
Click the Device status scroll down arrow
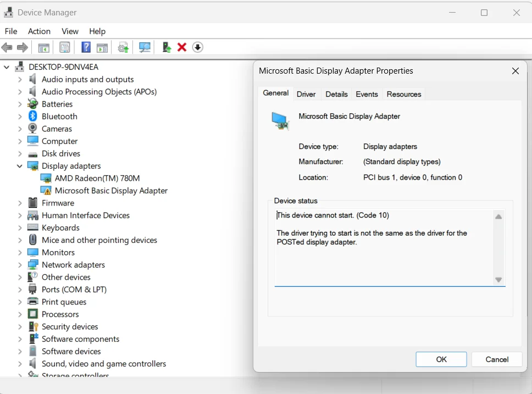498,280
